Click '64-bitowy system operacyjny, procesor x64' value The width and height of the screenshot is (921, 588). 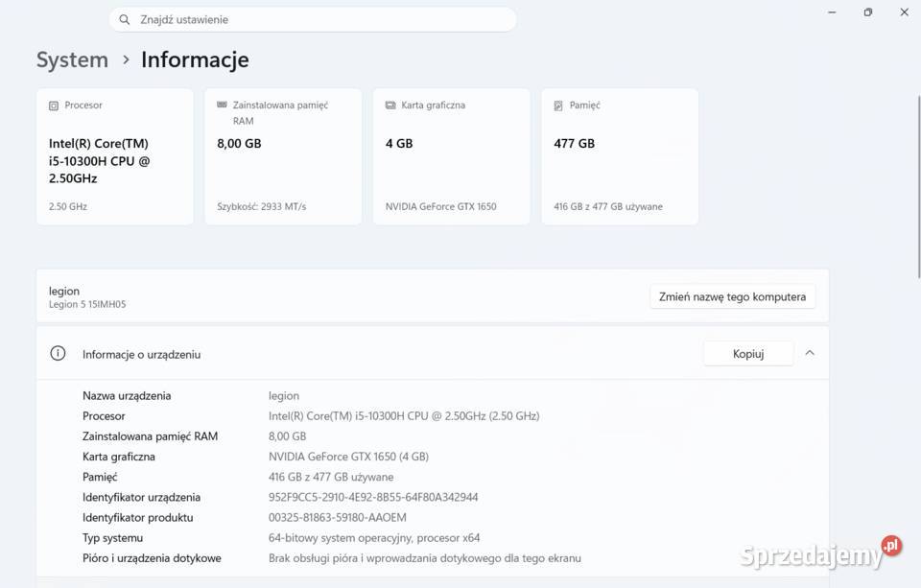coord(374,538)
